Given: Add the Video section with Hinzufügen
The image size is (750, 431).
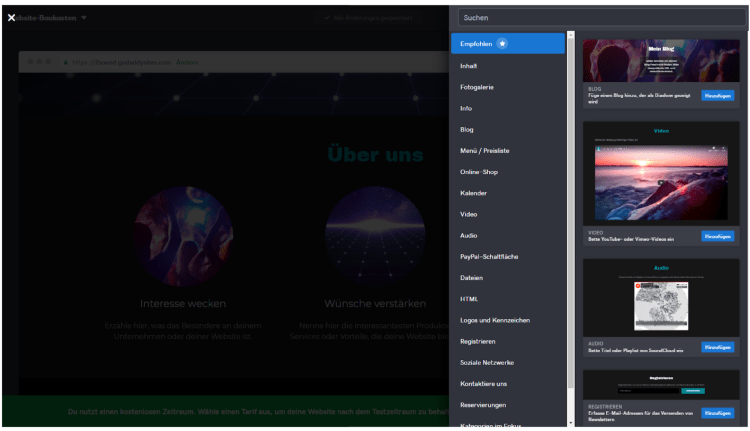Looking at the screenshot, I should point(717,237).
